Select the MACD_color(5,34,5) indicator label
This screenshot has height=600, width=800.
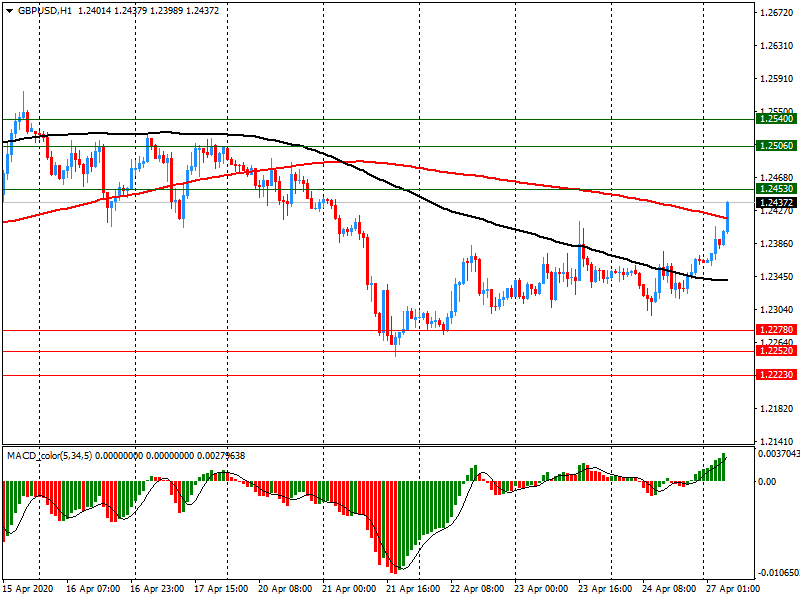click(x=49, y=455)
